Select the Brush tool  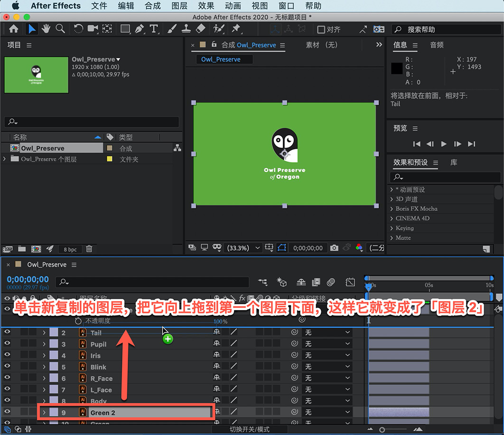(172, 29)
